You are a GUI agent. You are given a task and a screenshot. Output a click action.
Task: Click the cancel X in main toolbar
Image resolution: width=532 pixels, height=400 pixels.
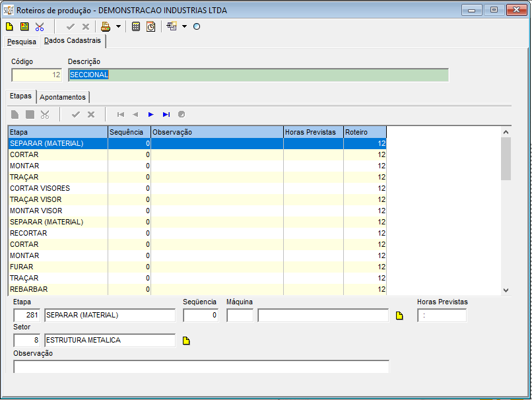pyautogui.click(x=86, y=26)
